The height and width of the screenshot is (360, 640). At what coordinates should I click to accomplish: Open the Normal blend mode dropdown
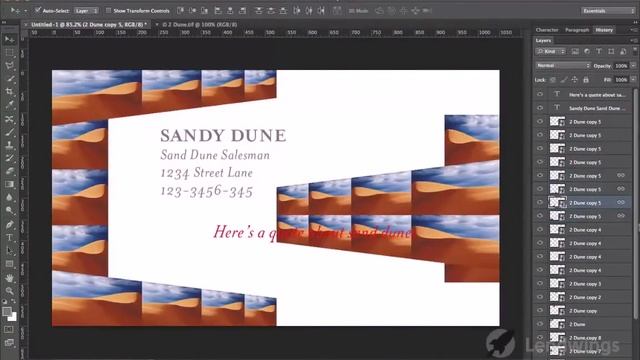pos(563,65)
